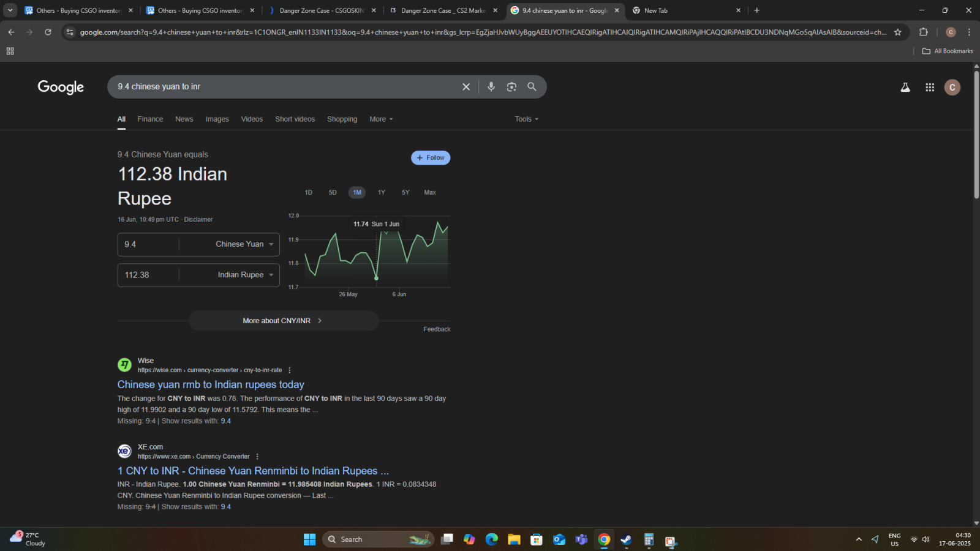Switch to the Videos results tab

pyautogui.click(x=252, y=119)
